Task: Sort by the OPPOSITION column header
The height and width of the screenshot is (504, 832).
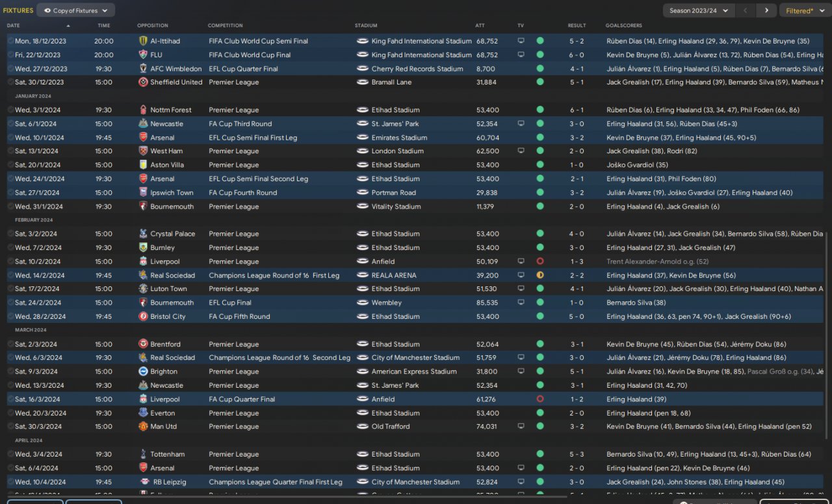Action: click(x=153, y=25)
